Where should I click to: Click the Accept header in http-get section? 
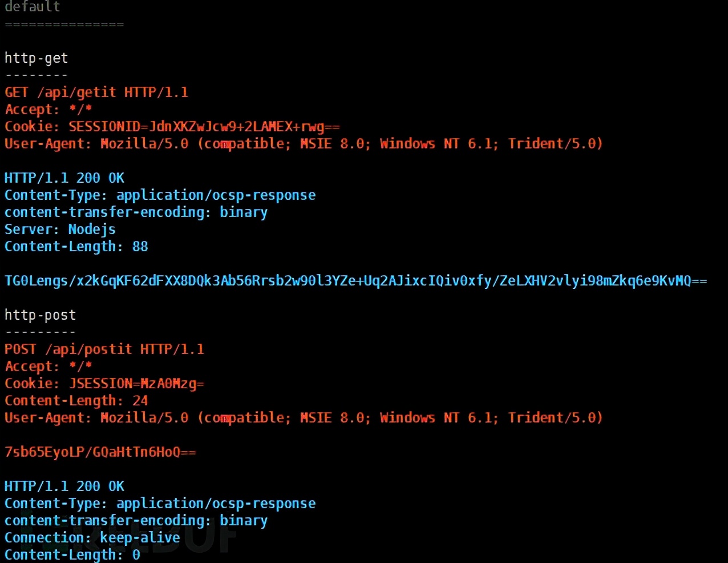pos(48,110)
